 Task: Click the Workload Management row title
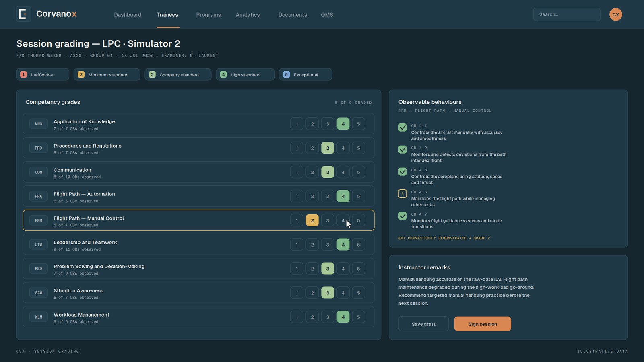pyautogui.click(x=81, y=315)
